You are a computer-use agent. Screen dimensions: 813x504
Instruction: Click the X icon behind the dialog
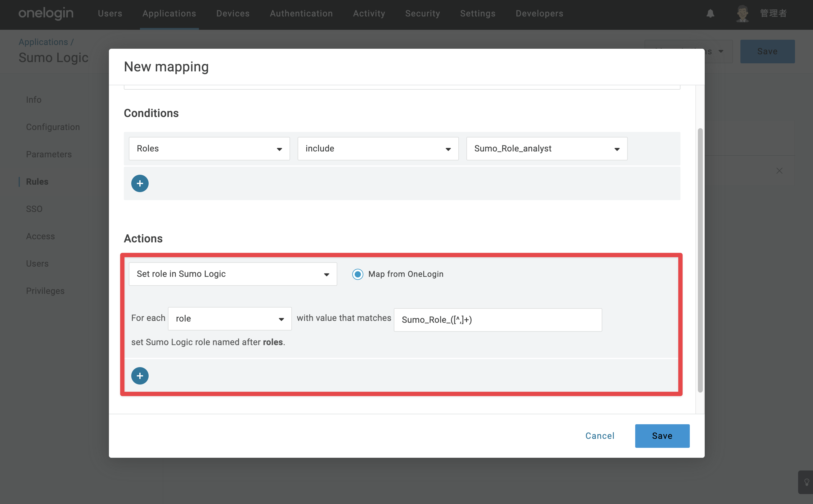[779, 171]
